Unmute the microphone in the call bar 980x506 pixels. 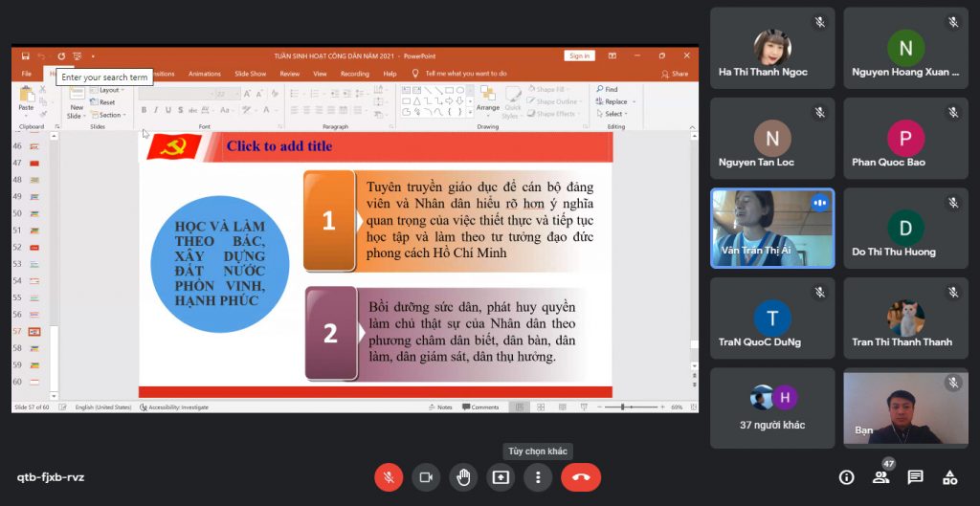389,476
